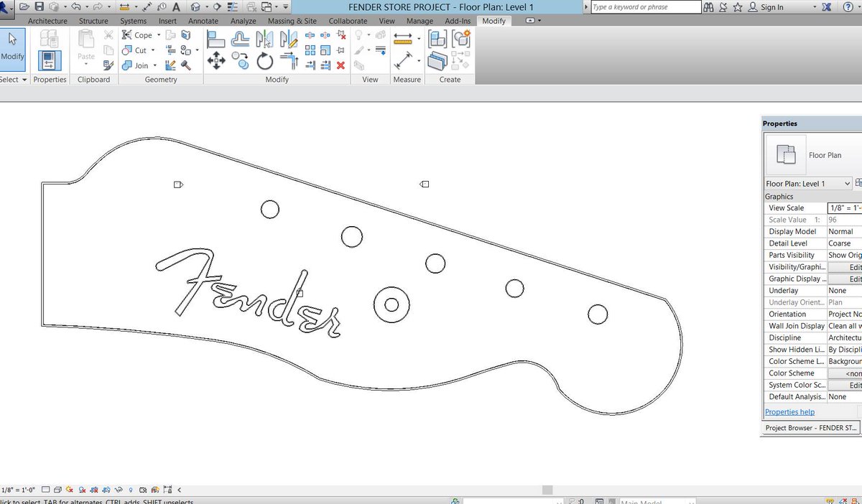The width and height of the screenshot is (862, 504).
Task: Switch to the Project Browser tab
Action: [810, 428]
